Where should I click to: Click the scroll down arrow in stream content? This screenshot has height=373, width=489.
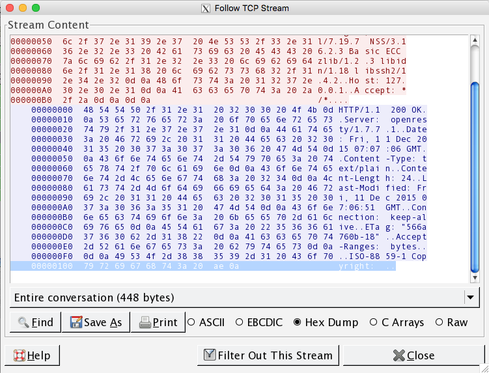pos(475,277)
